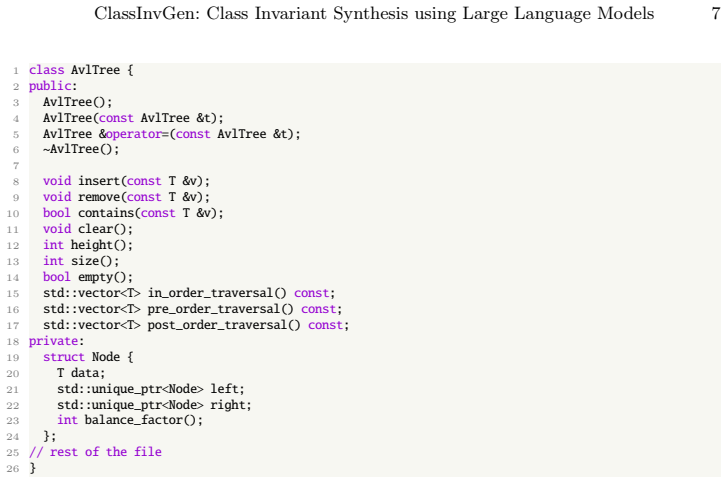
Task: Click the AvlTree() constructor on line 3
Action: [77, 102]
